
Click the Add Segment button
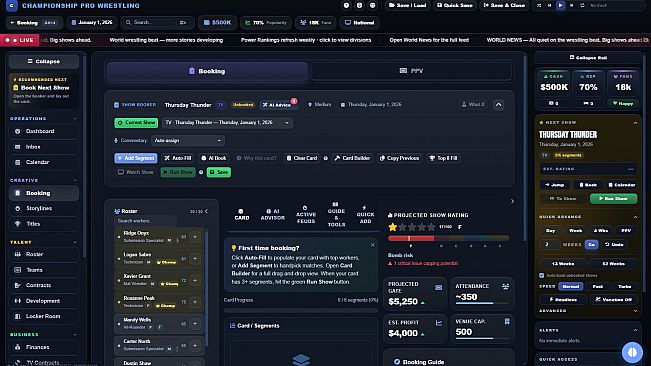coord(136,158)
